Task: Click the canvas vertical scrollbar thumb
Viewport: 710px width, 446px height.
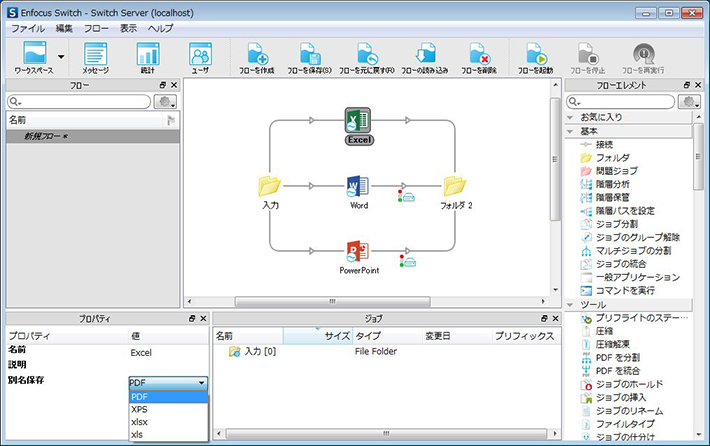Action: click(x=555, y=159)
